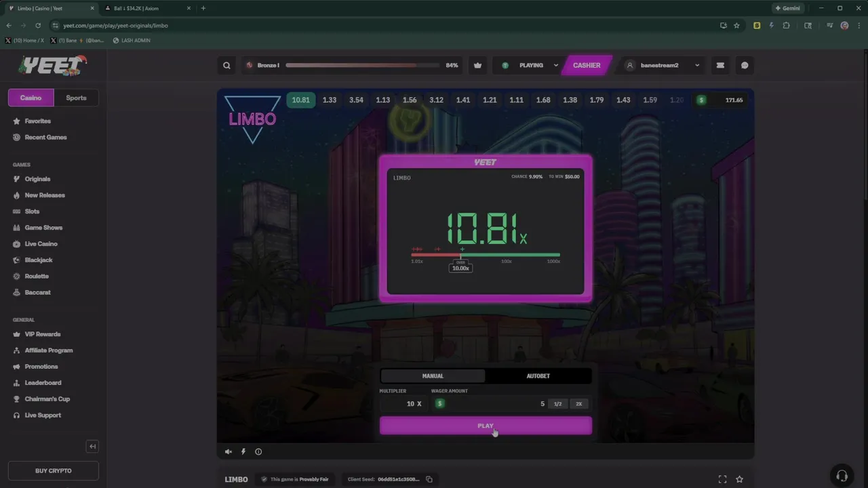The height and width of the screenshot is (488, 868).
Task: Select MANUAL betting mode
Action: point(433,376)
